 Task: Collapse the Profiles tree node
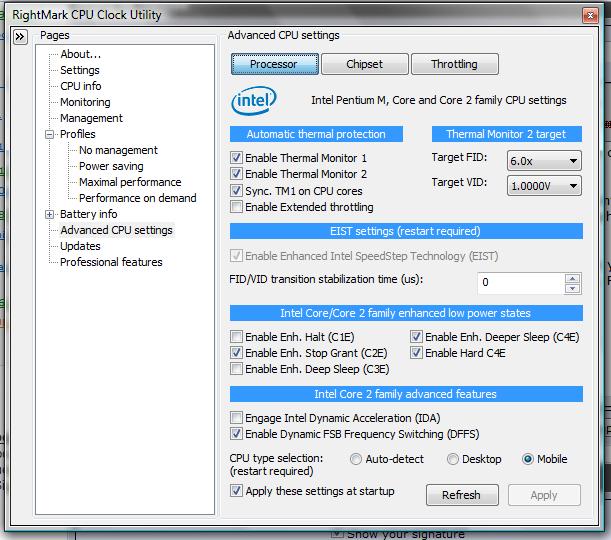(49, 134)
